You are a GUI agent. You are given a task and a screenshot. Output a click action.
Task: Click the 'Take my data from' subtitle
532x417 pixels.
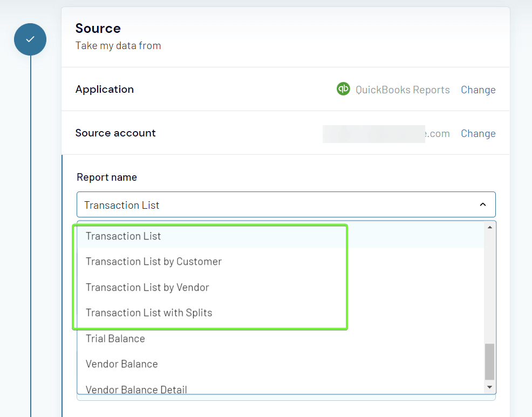tap(118, 45)
